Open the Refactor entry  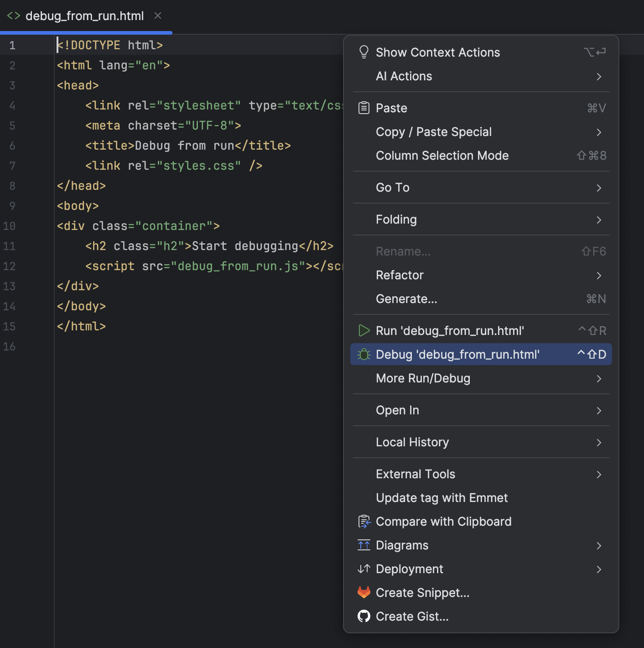[x=481, y=275]
